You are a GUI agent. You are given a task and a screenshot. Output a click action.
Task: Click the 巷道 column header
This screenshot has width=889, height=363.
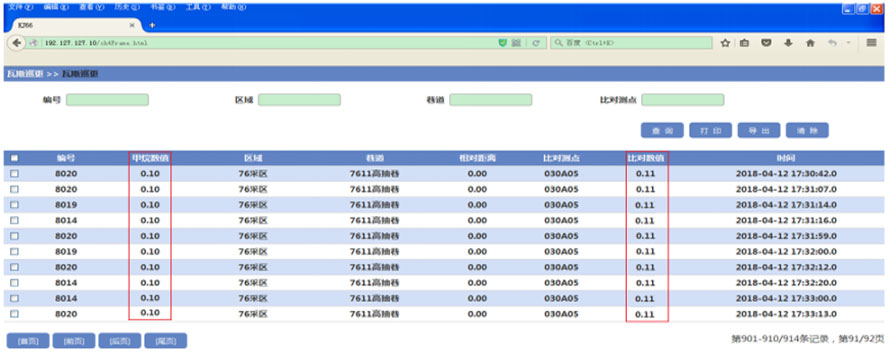374,158
